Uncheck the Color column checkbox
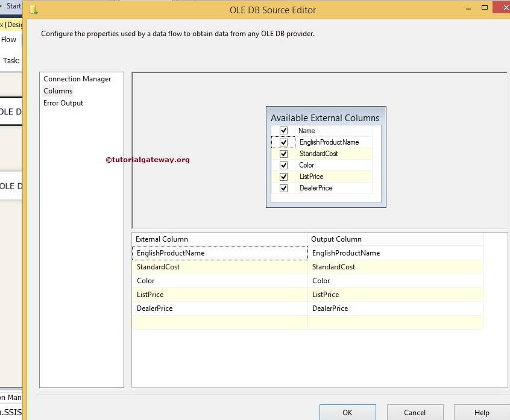 [x=283, y=165]
